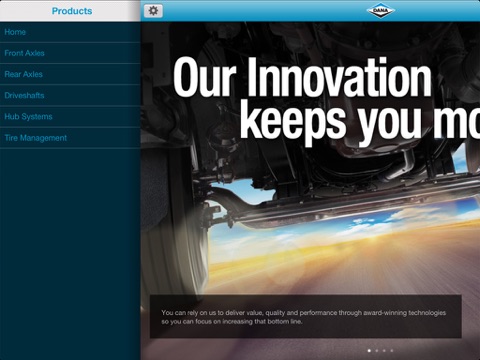Click empty sidebar area below Tire Management
This screenshot has height=360, width=480.
coord(70,253)
